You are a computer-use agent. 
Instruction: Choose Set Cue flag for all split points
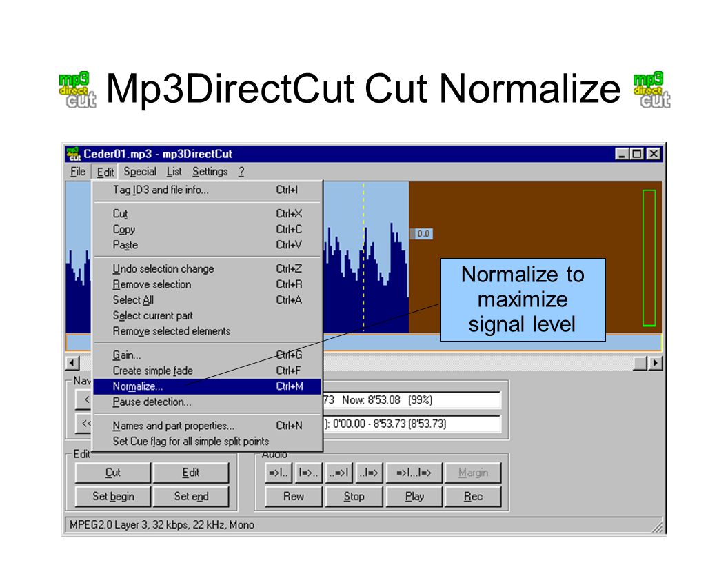pos(207,442)
